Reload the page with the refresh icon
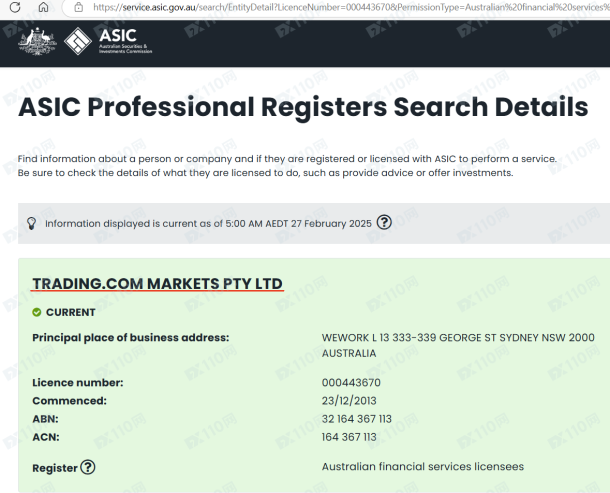Viewport: 610px width, 493px height. click(x=15, y=7)
